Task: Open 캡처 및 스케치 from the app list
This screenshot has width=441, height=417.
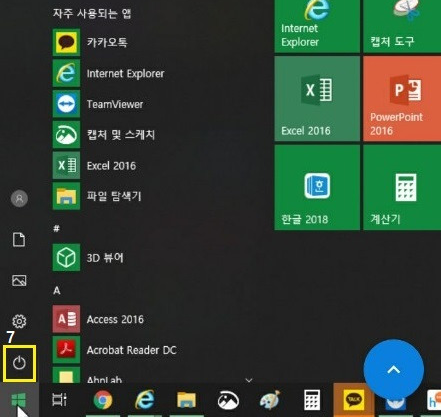Action: (x=104, y=135)
